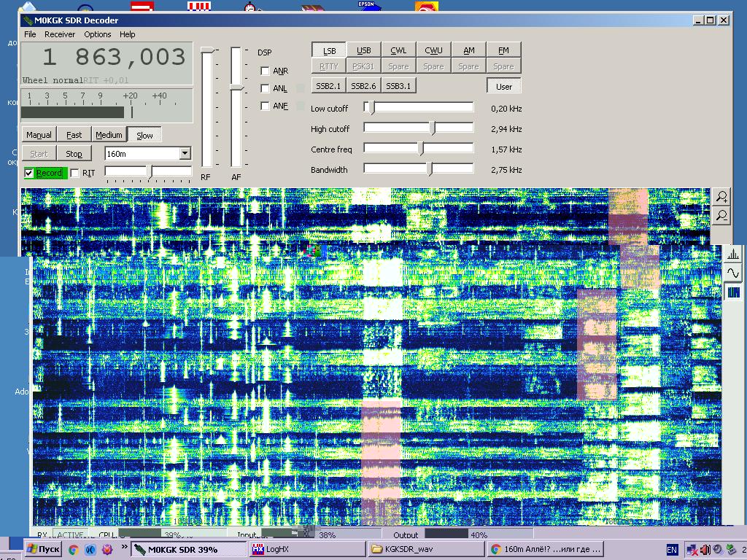Open Chrome from the quick launch bar
747x560 pixels.
(x=74, y=549)
